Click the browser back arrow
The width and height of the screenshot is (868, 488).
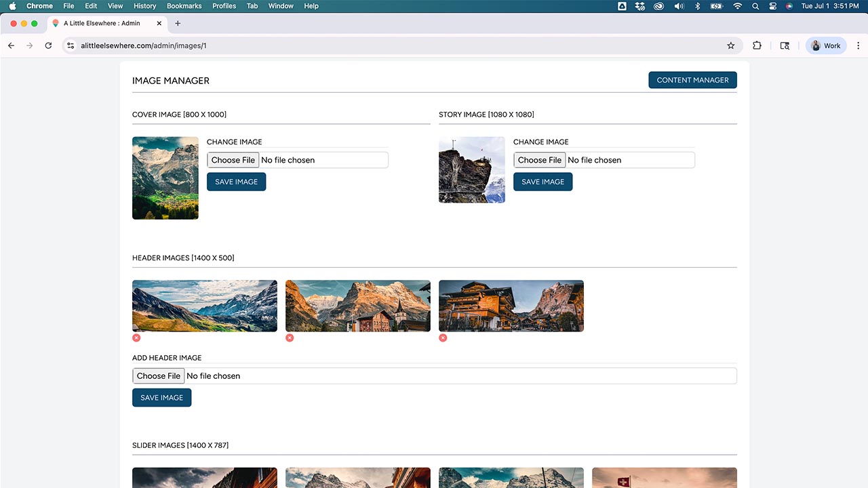pyautogui.click(x=11, y=45)
